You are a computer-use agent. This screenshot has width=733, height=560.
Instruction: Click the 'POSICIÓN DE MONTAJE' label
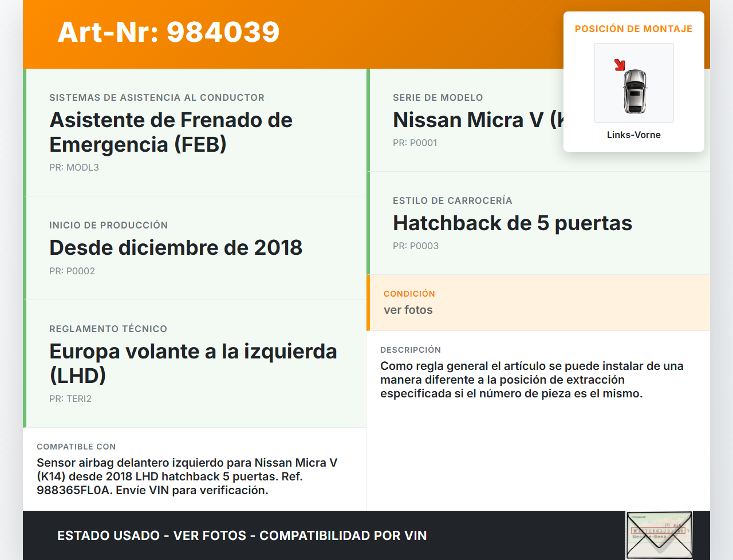tap(634, 29)
